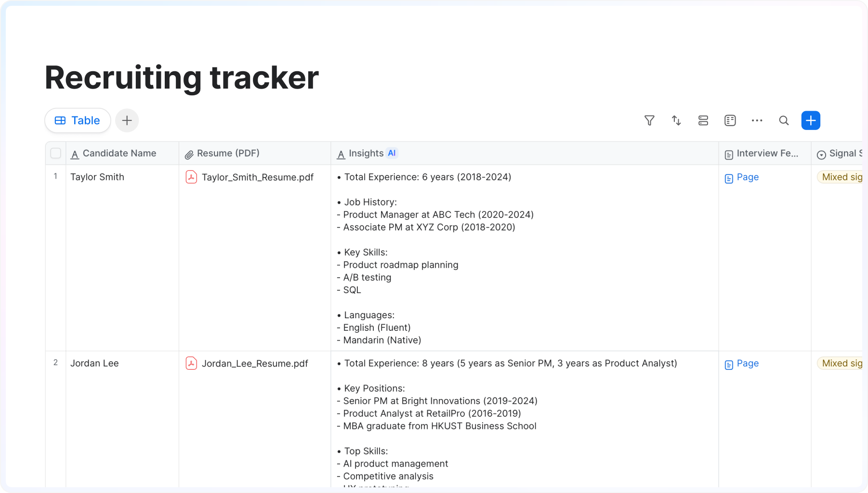Open the Candidate Name column header
The height and width of the screenshot is (493, 868).
119,153
